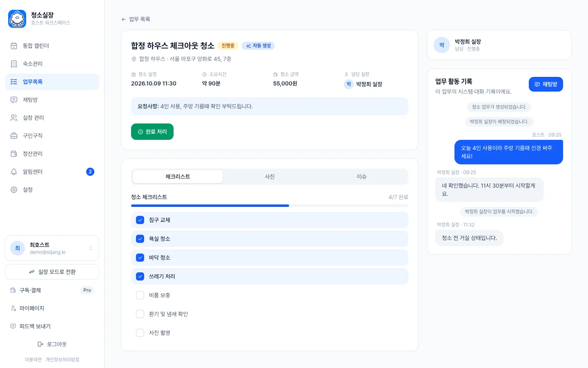588x368 pixels.
Task: Switch to the 사진 tab
Action: [269, 177]
